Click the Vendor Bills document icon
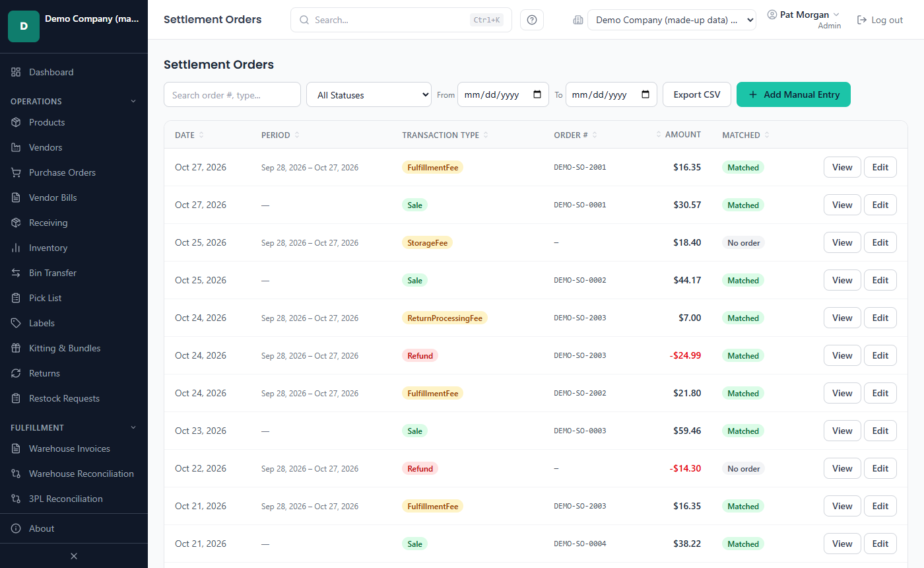The width and height of the screenshot is (924, 568). 16,197
